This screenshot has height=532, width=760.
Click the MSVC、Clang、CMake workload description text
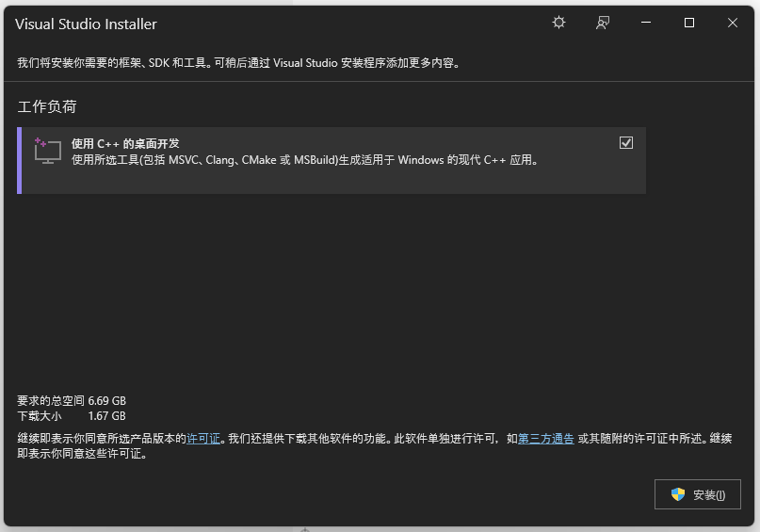click(x=305, y=160)
